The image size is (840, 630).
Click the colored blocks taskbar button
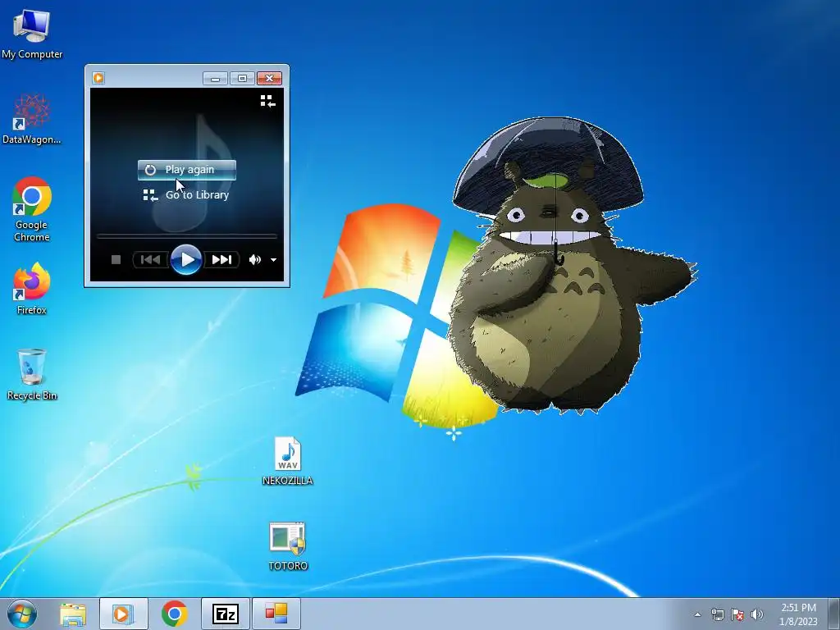coord(276,614)
